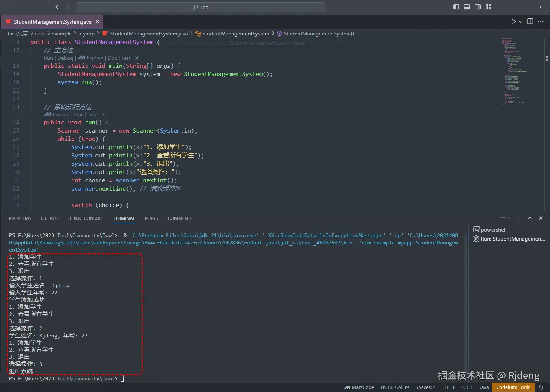Select the Run: StudentManagemen... terminal entry
550x392 pixels.
[509, 239]
